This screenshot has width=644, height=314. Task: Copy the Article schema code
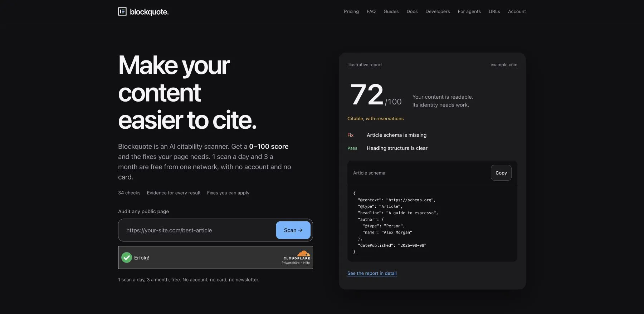501,173
